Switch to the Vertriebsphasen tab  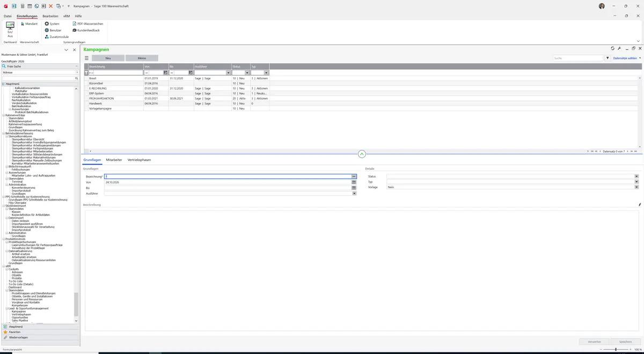pyautogui.click(x=139, y=160)
